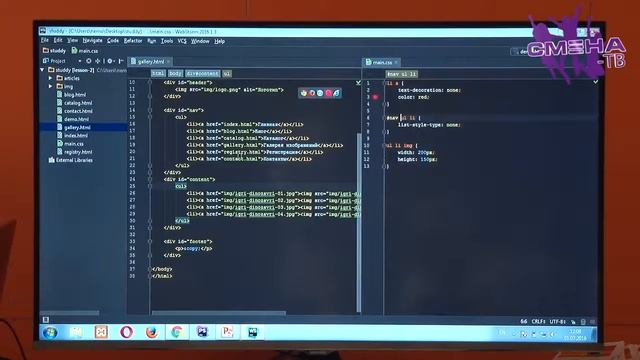Screen dimensions: 640x360
Task: Click the html breadcrumb
Action: tap(158, 73)
